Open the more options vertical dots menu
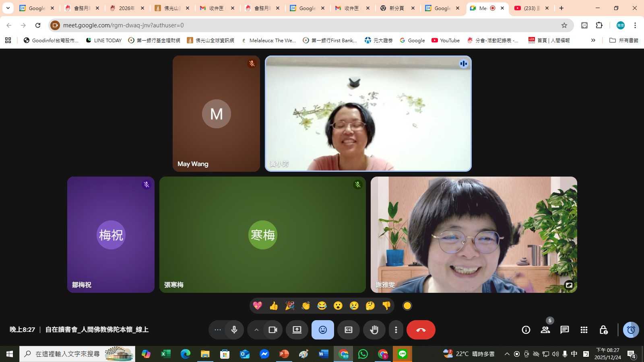Screen dimensions: 644x362 coord(396,330)
